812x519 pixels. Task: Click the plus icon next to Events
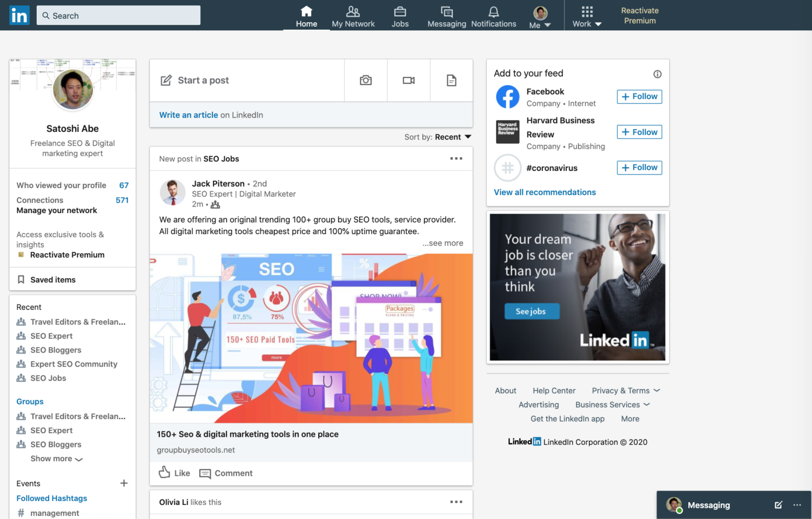pyautogui.click(x=124, y=483)
